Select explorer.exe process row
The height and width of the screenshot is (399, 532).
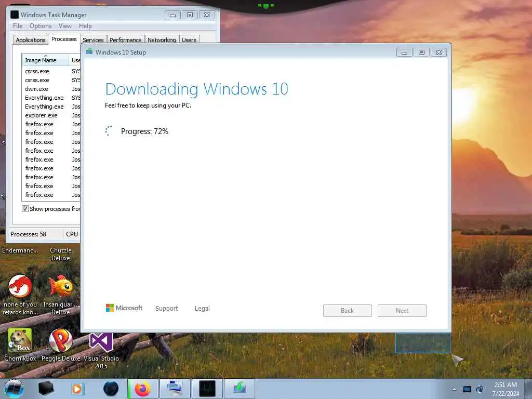51,115
